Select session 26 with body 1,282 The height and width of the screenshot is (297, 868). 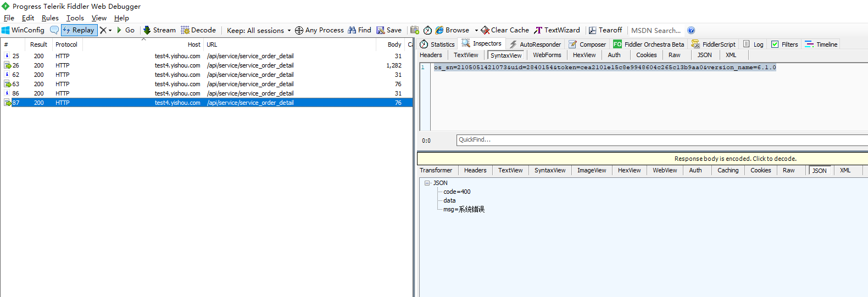207,65
